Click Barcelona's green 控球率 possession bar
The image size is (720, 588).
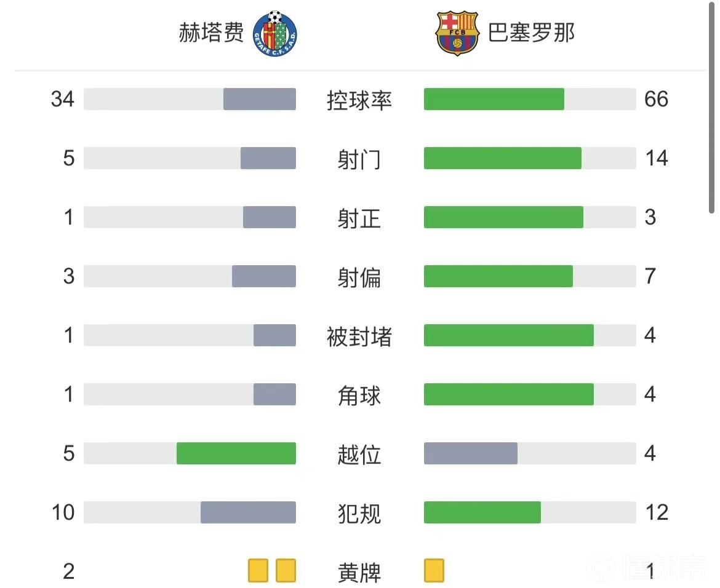point(494,99)
